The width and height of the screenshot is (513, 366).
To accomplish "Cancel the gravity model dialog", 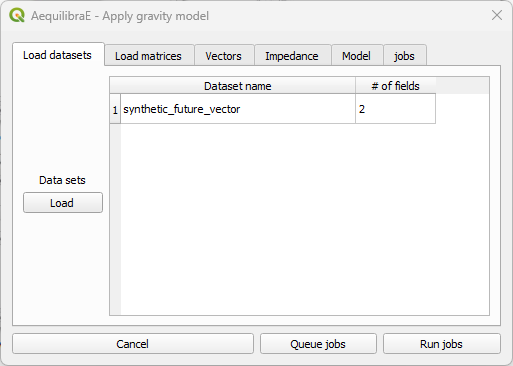I will click(133, 344).
